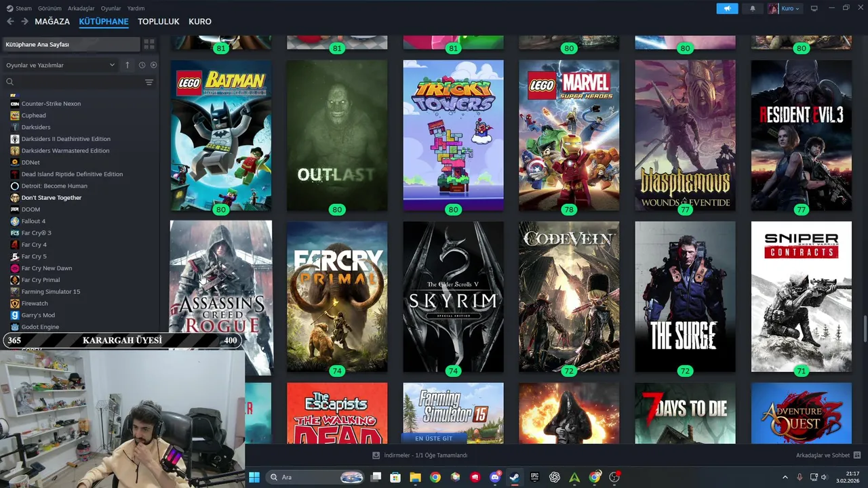This screenshot has height=488, width=868.
Task: Select Far Cry New Dawn entry
Action: click(x=47, y=268)
